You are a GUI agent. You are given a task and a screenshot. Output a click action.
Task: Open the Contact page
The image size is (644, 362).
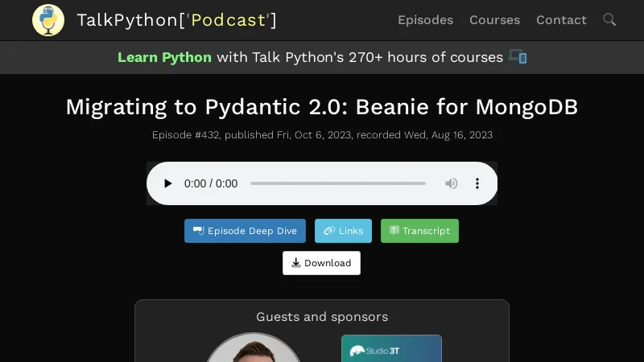click(x=561, y=20)
